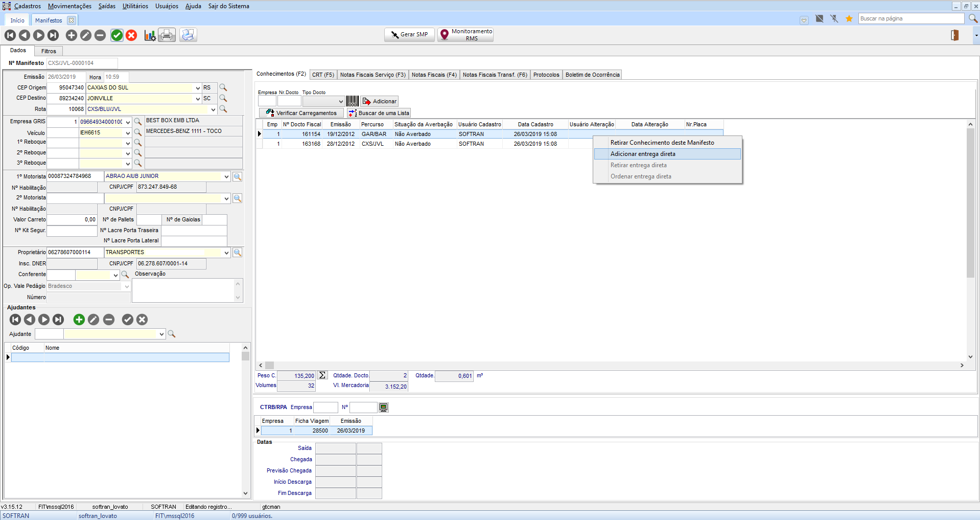
Task: Search Veículo with magnifier icon
Action: (137, 132)
